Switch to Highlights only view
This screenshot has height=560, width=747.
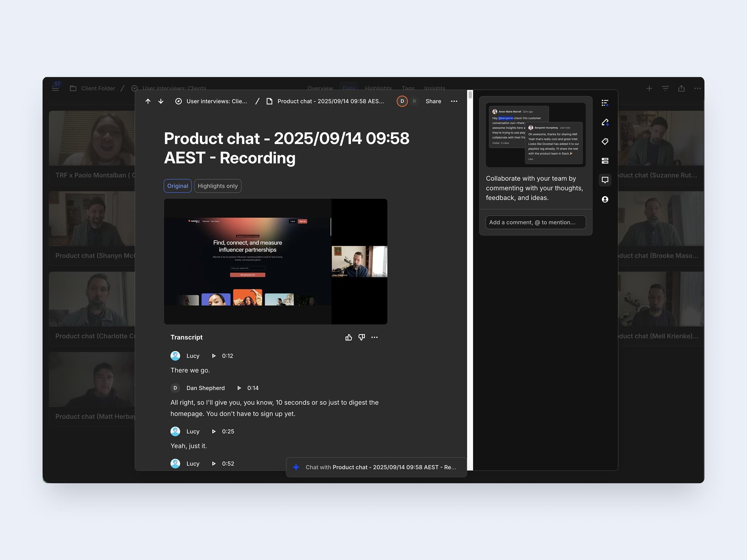tap(218, 186)
